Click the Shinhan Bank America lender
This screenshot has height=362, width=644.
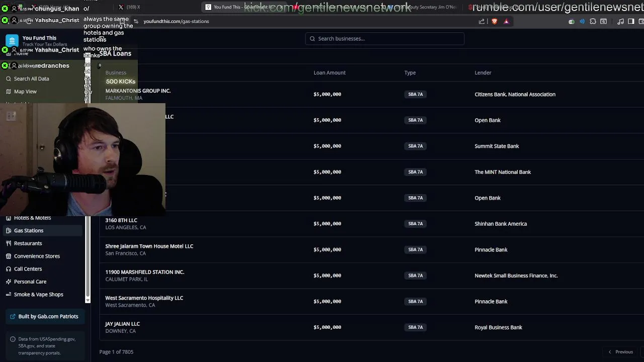pyautogui.click(x=501, y=224)
